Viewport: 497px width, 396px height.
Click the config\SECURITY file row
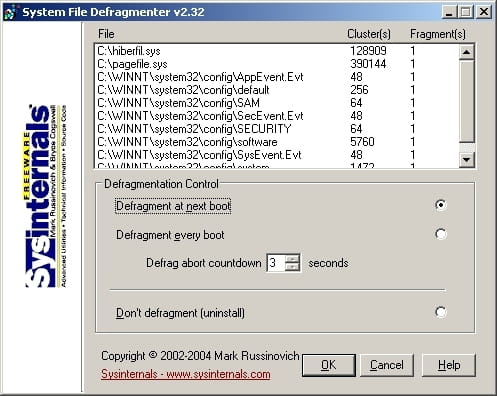click(277, 129)
